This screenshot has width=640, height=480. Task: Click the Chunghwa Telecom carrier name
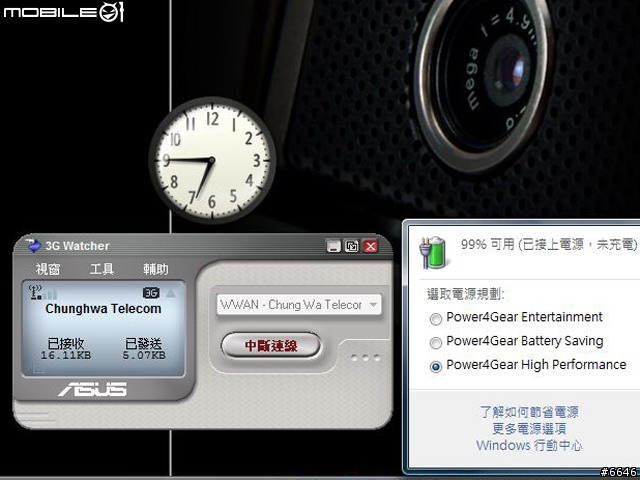tap(103, 309)
